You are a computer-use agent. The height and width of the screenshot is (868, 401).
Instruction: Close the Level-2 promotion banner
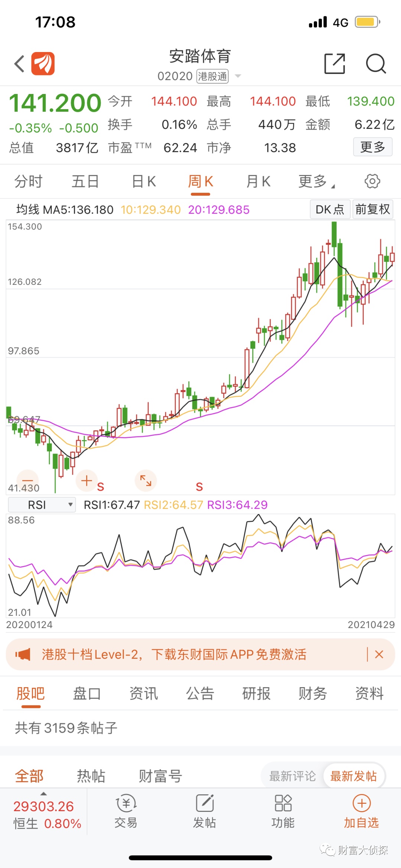click(x=379, y=654)
